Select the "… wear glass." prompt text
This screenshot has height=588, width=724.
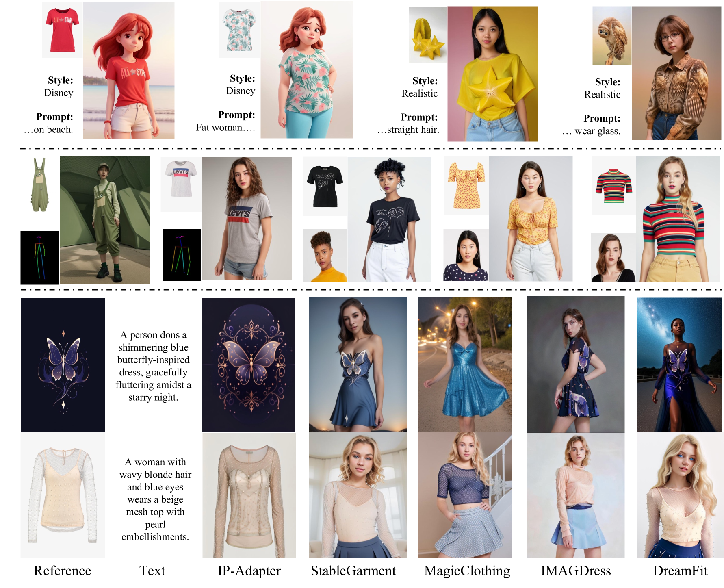pyautogui.click(x=591, y=131)
